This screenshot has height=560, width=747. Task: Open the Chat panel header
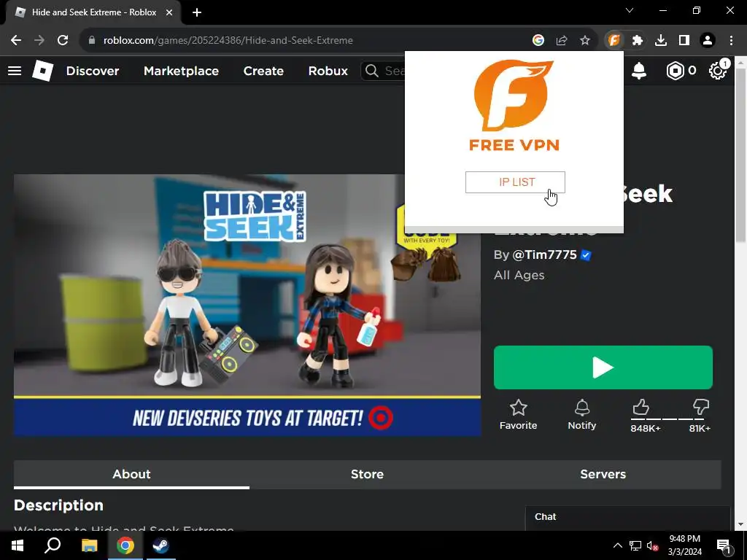point(627,517)
